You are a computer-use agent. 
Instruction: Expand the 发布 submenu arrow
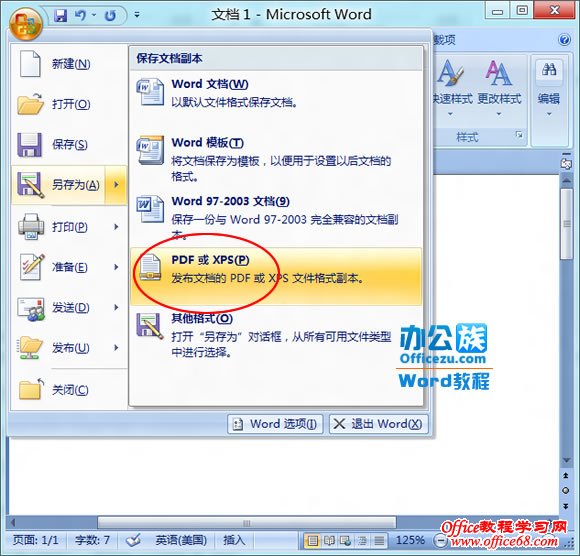click(x=116, y=348)
